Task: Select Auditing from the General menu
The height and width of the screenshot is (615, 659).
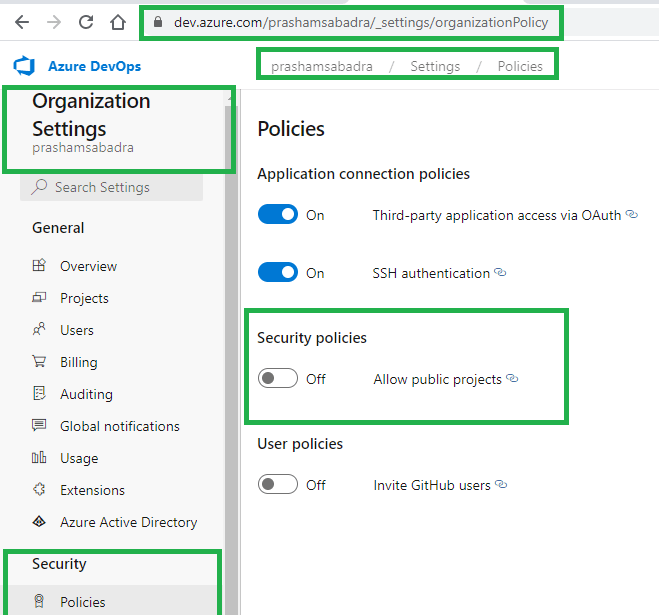Action: click(x=86, y=394)
